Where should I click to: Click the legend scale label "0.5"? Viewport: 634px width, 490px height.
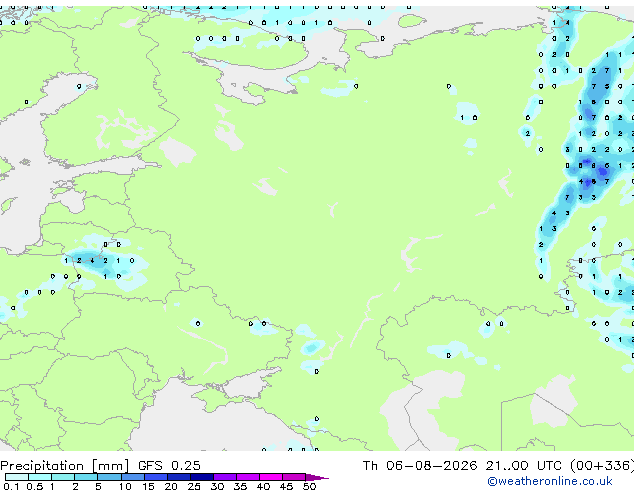coord(34,486)
